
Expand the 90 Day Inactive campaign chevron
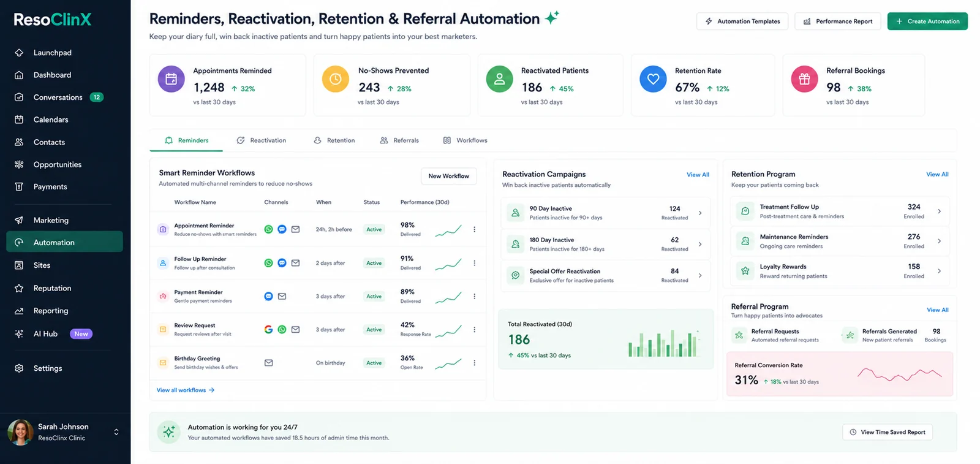coord(700,213)
